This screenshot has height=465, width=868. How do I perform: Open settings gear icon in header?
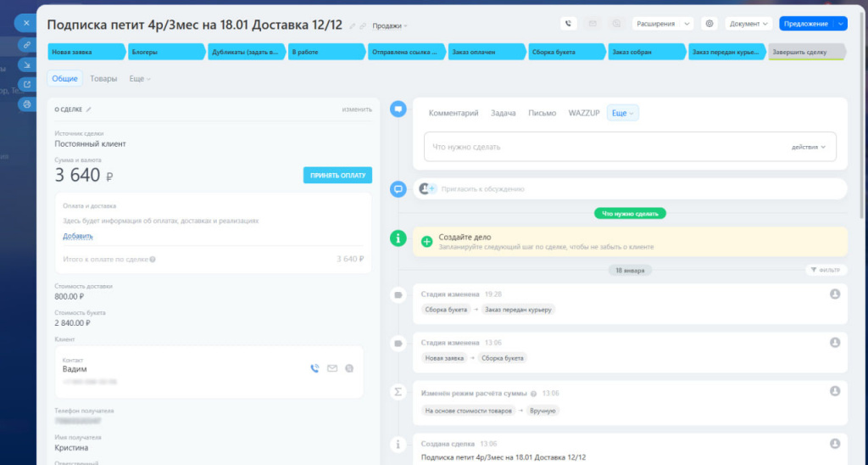[x=709, y=24]
